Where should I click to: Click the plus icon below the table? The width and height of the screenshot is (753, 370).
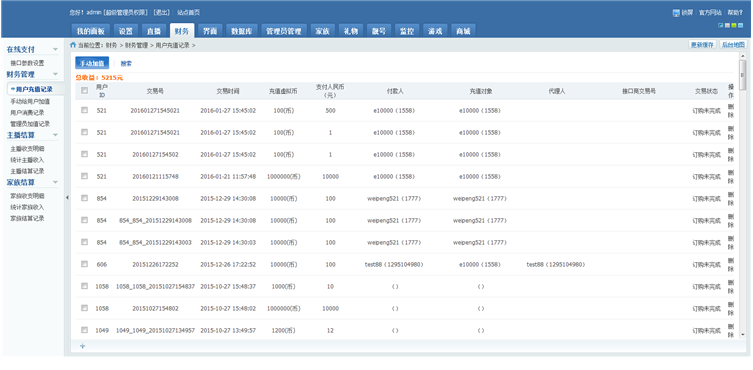[83, 346]
